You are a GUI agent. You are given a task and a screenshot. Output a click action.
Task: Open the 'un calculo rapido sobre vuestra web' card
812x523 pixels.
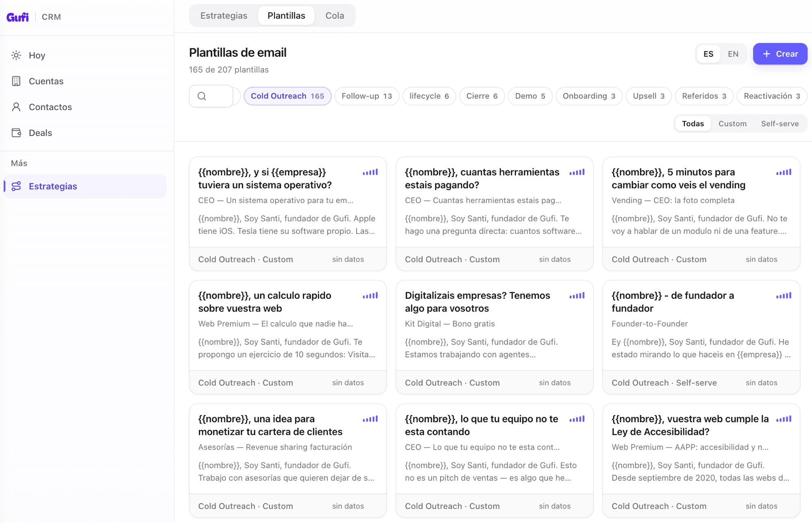coord(288,337)
